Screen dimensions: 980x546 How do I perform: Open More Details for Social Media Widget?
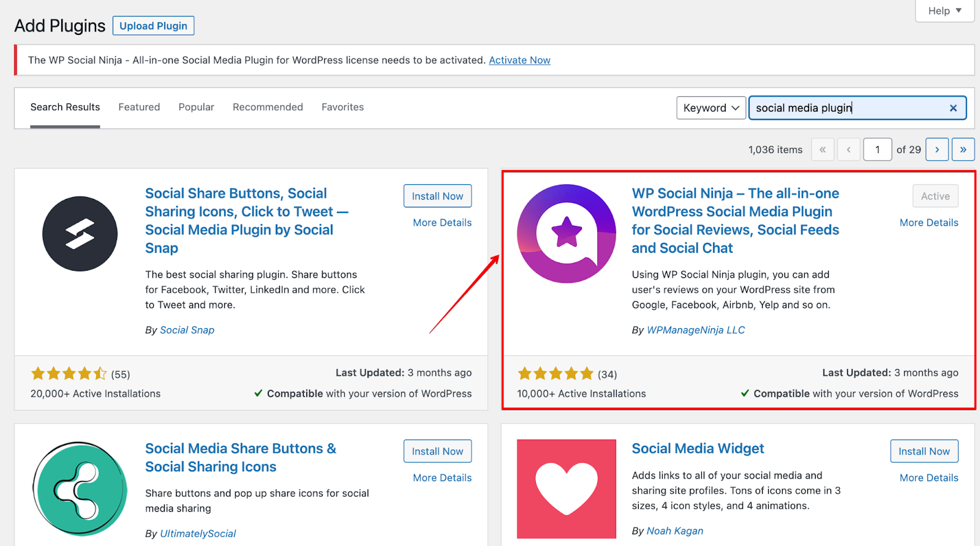929,478
